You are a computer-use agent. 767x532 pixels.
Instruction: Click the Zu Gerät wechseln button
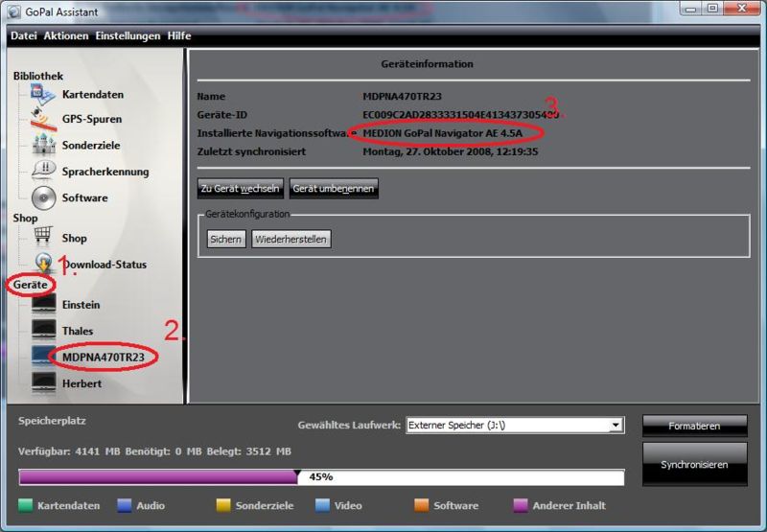241,188
